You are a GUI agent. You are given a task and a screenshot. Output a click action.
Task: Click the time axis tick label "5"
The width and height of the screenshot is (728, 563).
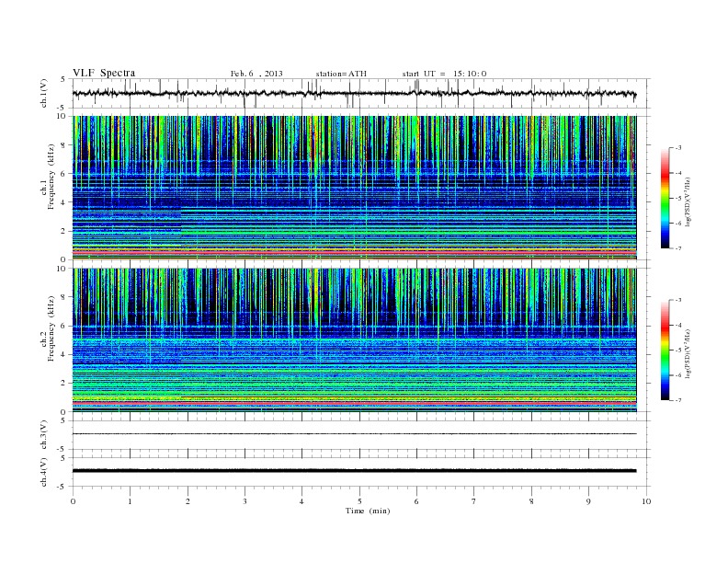point(359,501)
